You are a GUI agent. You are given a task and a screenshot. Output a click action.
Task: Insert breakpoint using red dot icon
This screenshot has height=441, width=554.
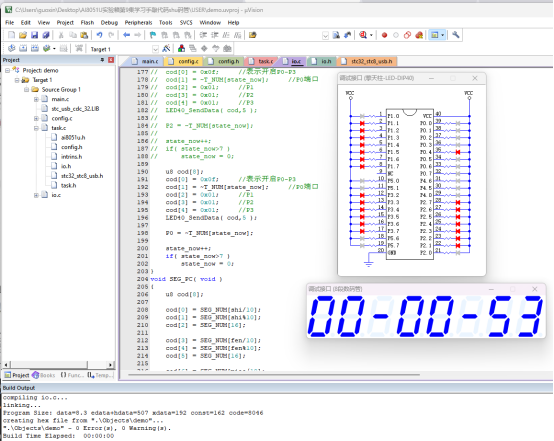pyautogui.click(x=384, y=35)
